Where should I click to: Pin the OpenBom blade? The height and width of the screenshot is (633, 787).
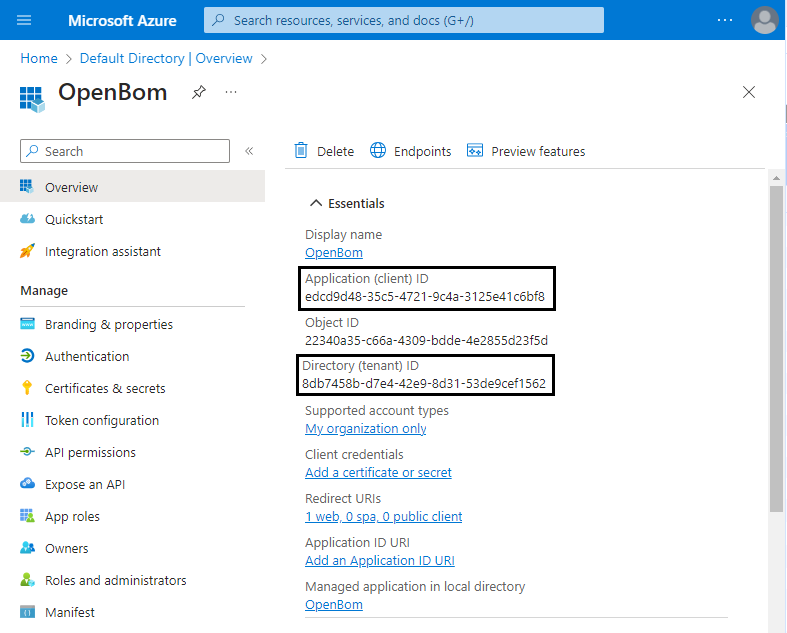pos(199,92)
